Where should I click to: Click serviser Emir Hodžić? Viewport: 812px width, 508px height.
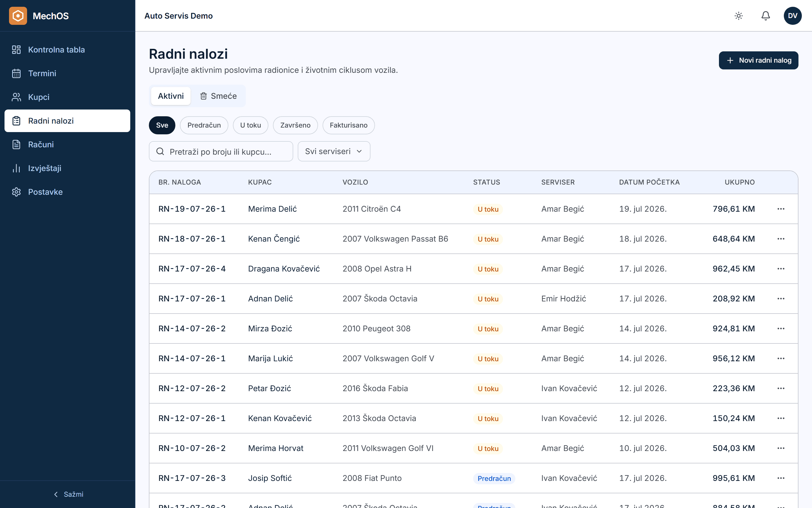(564, 299)
